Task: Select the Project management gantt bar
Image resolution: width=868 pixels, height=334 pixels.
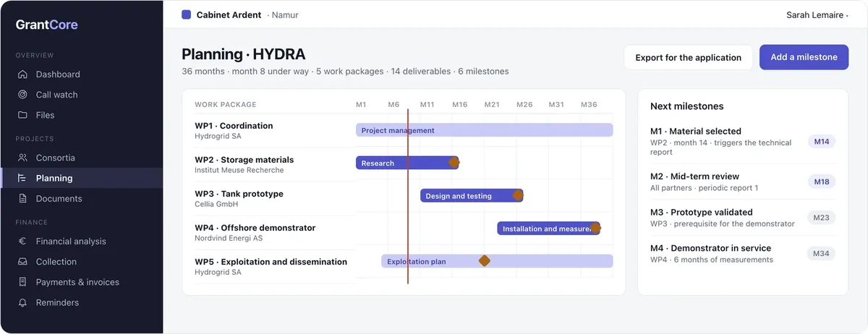Action: (484, 130)
